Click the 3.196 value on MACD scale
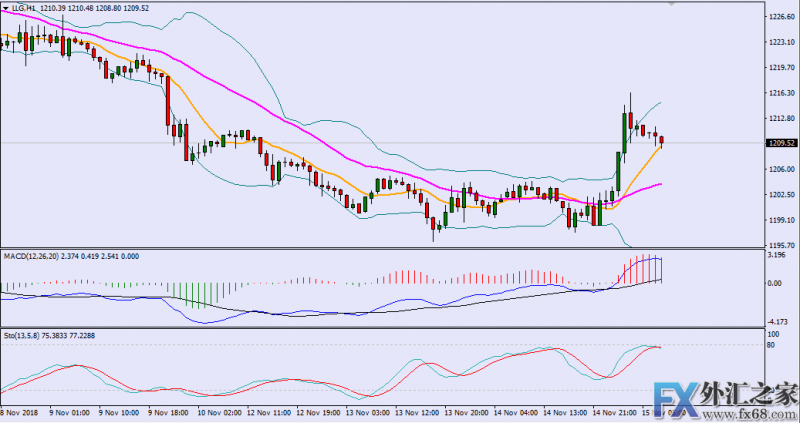 tap(777, 254)
